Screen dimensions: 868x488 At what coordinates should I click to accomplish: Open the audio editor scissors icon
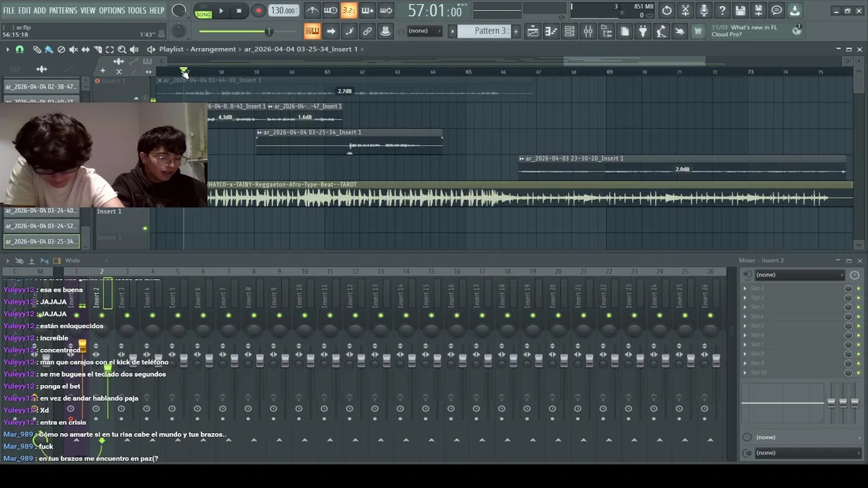pyautogui.click(x=686, y=10)
